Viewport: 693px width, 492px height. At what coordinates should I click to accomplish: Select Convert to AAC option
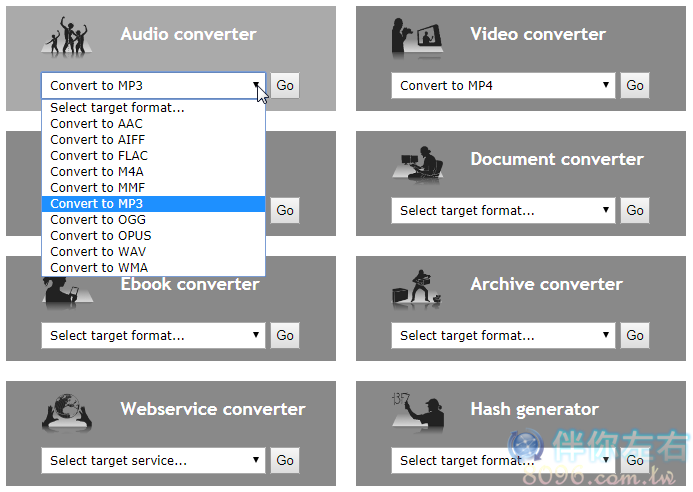[x=153, y=124]
